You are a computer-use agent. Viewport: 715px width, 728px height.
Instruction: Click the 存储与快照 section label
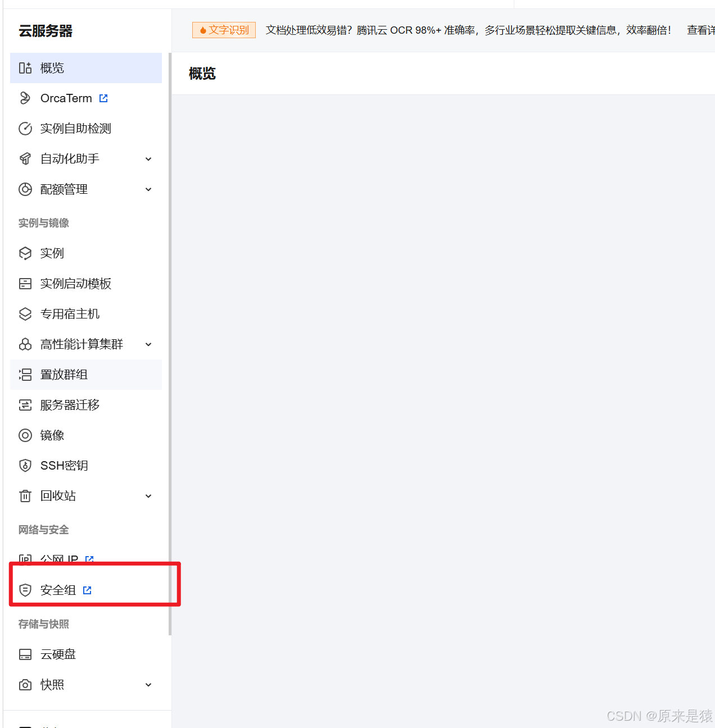click(44, 624)
